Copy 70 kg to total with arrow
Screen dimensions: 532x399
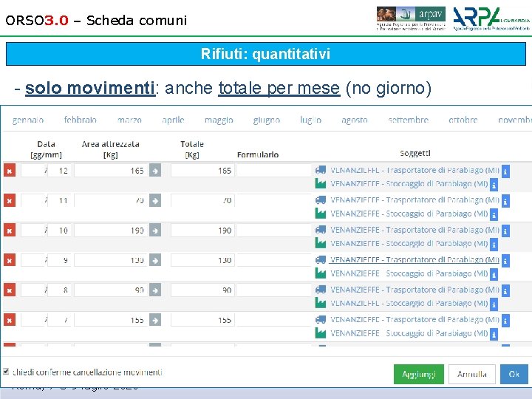click(x=155, y=200)
